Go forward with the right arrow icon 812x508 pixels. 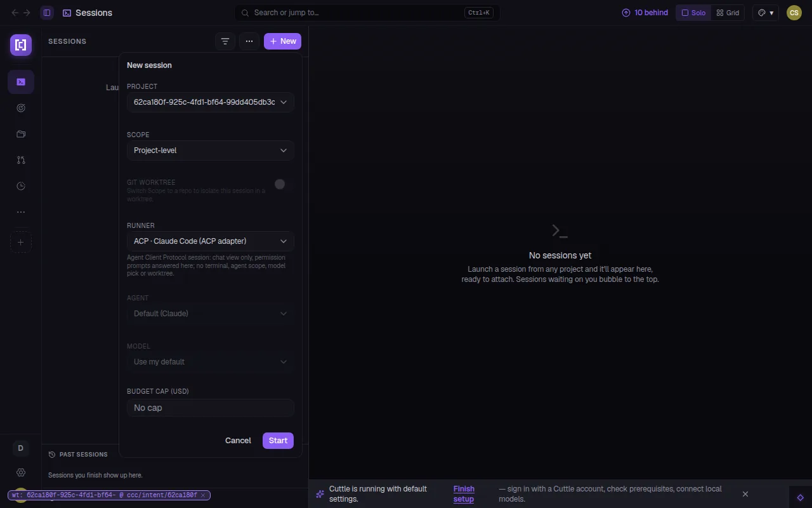[27, 13]
